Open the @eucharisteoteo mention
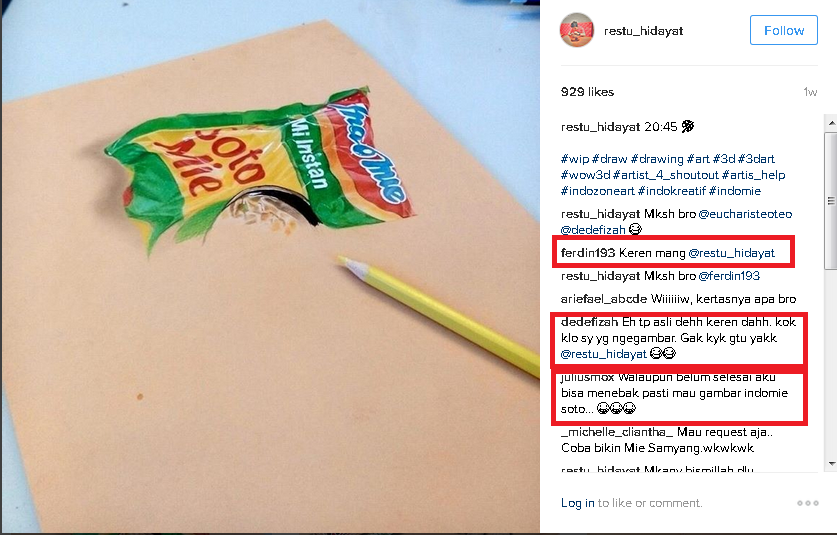This screenshot has height=535, width=837. pos(745,214)
